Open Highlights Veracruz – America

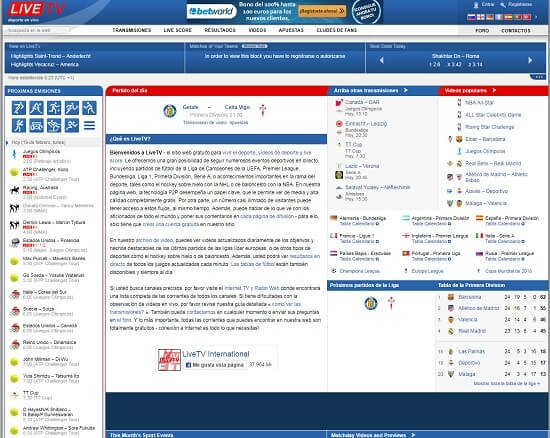(x=45, y=65)
